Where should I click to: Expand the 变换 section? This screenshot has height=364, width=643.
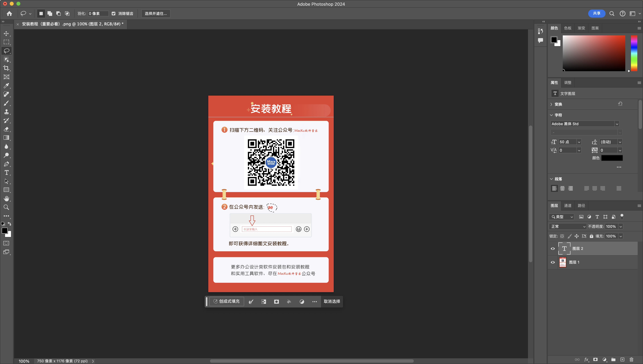pos(551,104)
